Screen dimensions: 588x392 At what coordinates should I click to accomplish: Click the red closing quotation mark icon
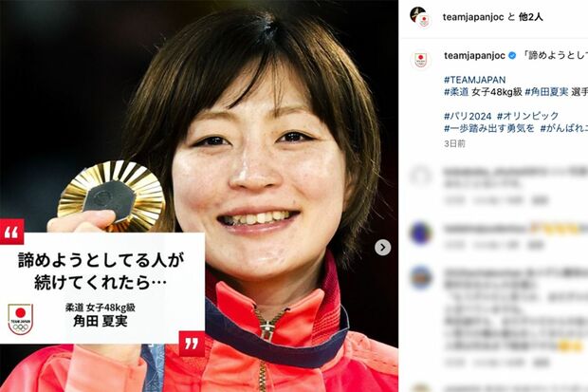192,344
